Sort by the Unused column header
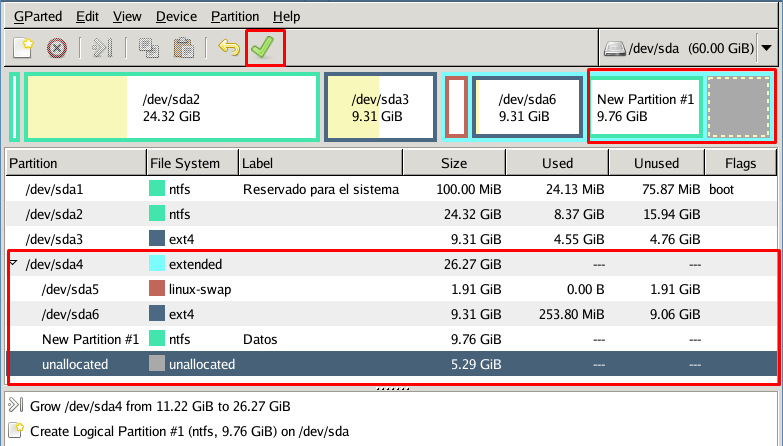 [x=656, y=163]
